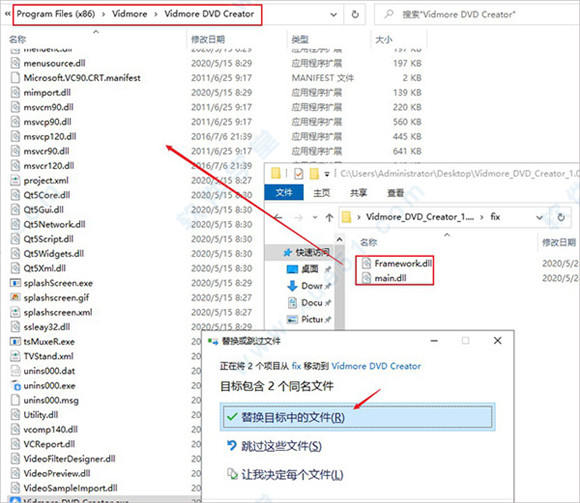Click the splashscreen.gif image icon
This screenshot has height=503, width=580.
coord(15,297)
